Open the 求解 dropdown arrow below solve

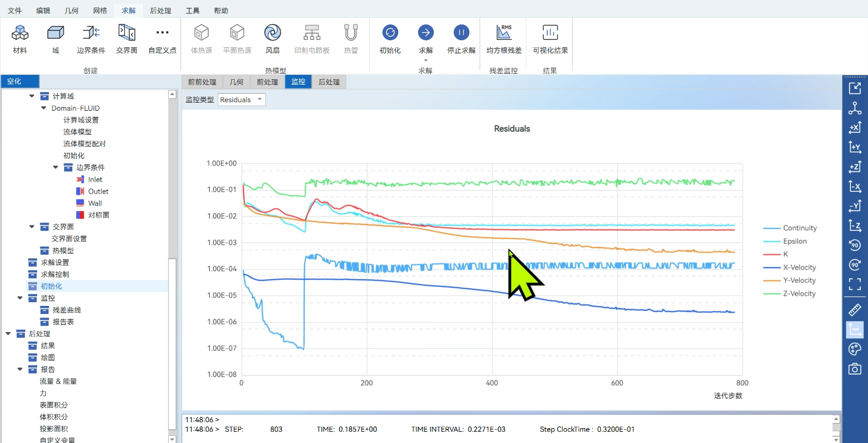click(x=425, y=61)
